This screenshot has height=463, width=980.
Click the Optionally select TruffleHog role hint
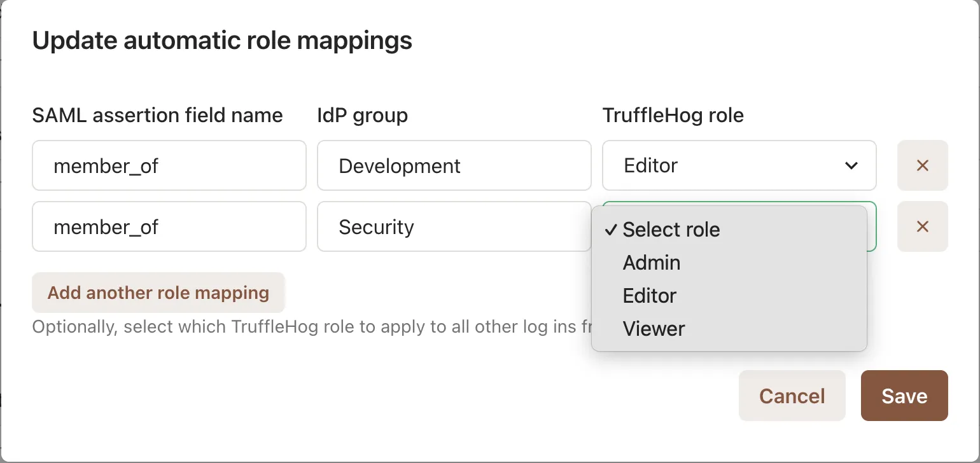(x=312, y=327)
